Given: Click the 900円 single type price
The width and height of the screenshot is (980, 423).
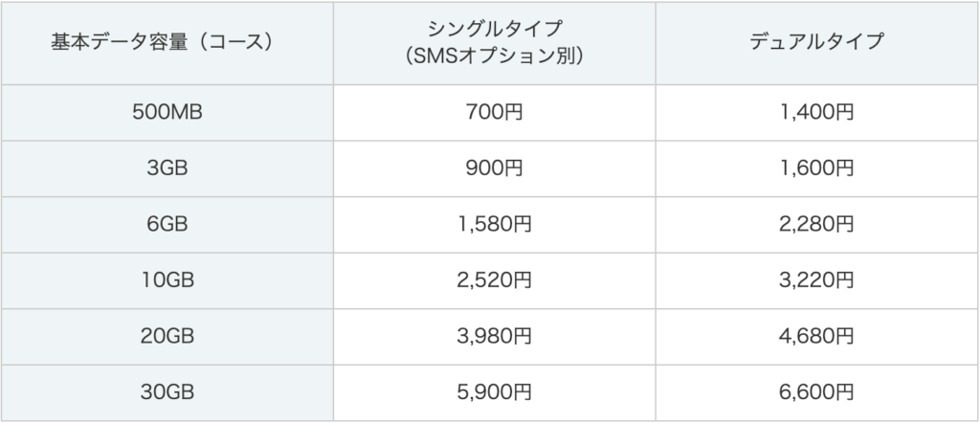Looking at the screenshot, I should pyautogui.click(x=494, y=169).
